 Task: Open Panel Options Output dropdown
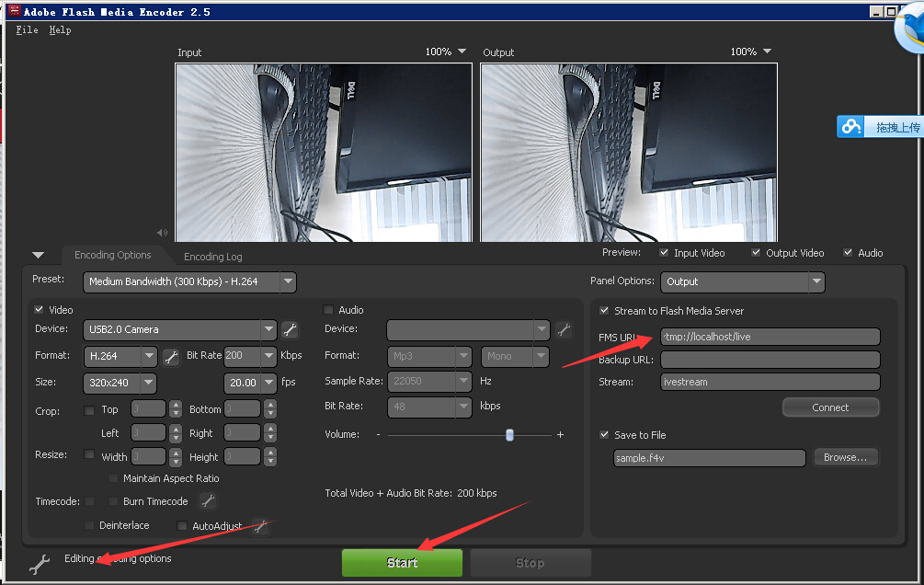pos(743,281)
